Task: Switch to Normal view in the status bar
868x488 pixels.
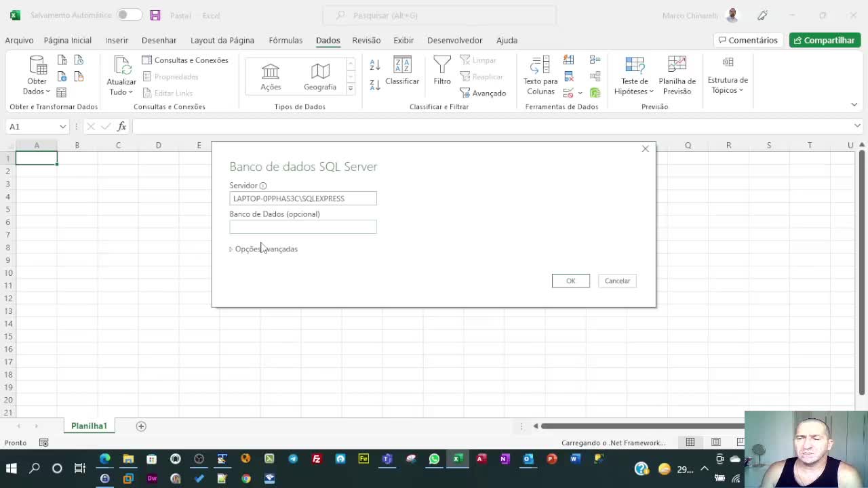Action: coord(690,443)
